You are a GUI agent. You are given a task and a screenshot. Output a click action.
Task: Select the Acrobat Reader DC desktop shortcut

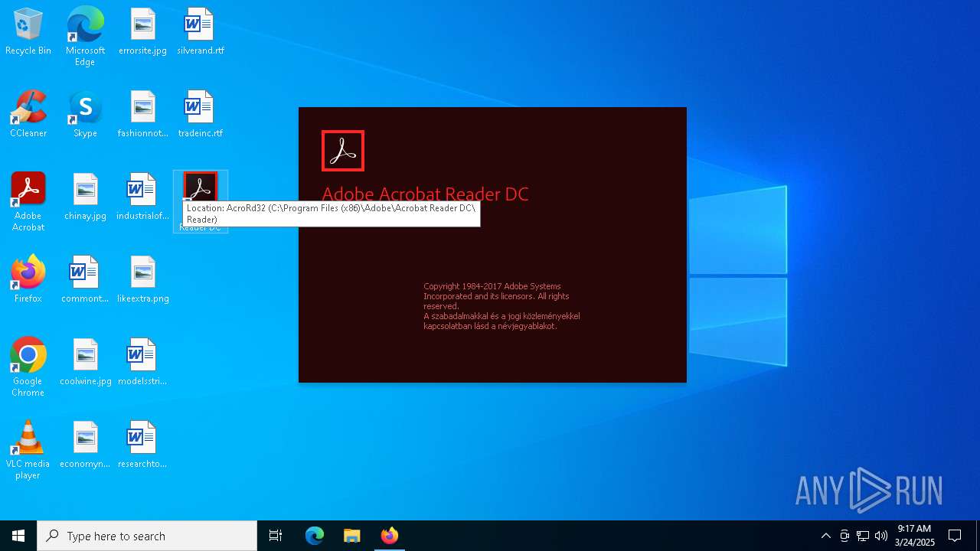click(201, 202)
